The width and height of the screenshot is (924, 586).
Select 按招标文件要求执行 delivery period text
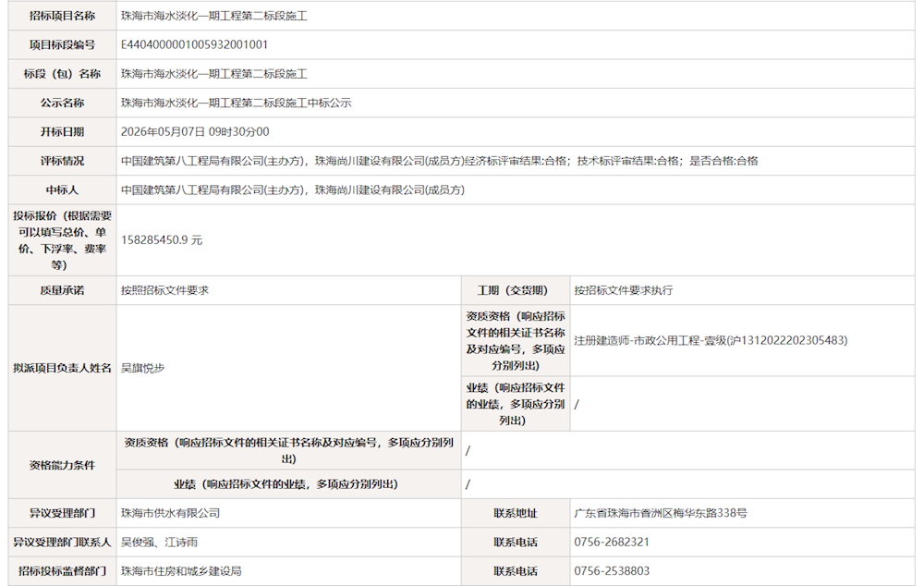(x=624, y=290)
